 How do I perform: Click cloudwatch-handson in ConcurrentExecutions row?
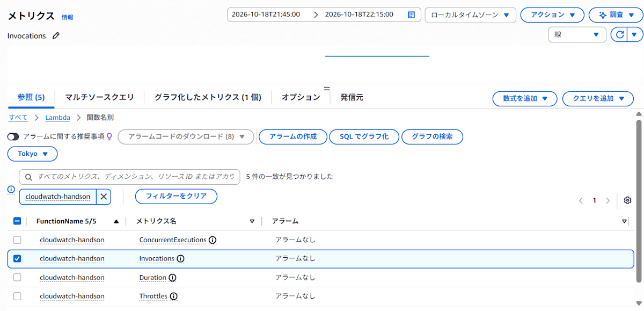tap(72, 240)
